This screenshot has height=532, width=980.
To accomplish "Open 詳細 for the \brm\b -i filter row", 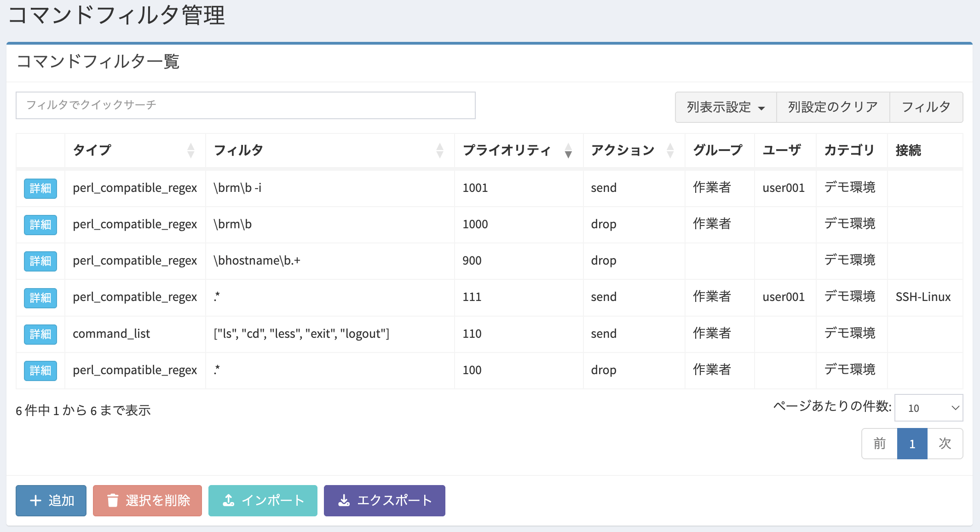I will point(40,188).
